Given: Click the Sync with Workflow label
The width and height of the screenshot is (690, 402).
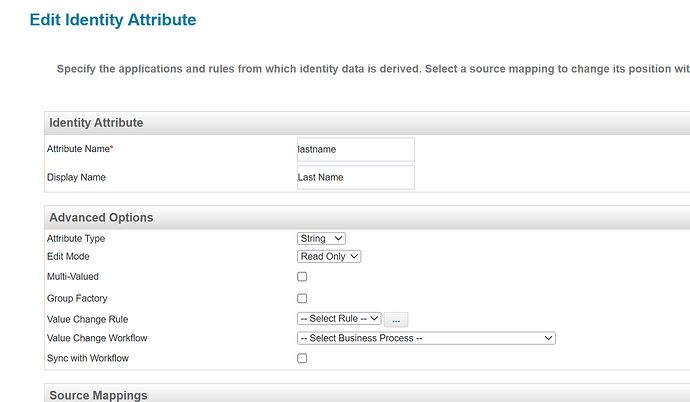Looking at the screenshot, I should pyautogui.click(x=88, y=358).
